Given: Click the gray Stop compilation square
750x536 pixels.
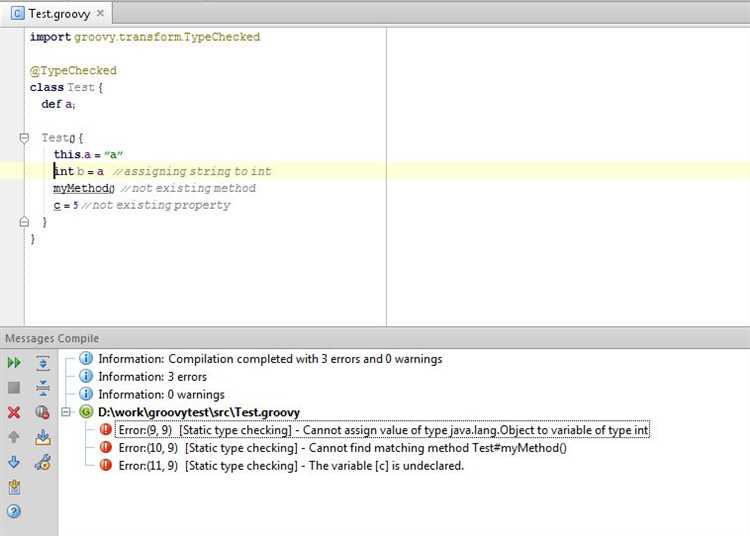Looking at the screenshot, I should pos(14,387).
